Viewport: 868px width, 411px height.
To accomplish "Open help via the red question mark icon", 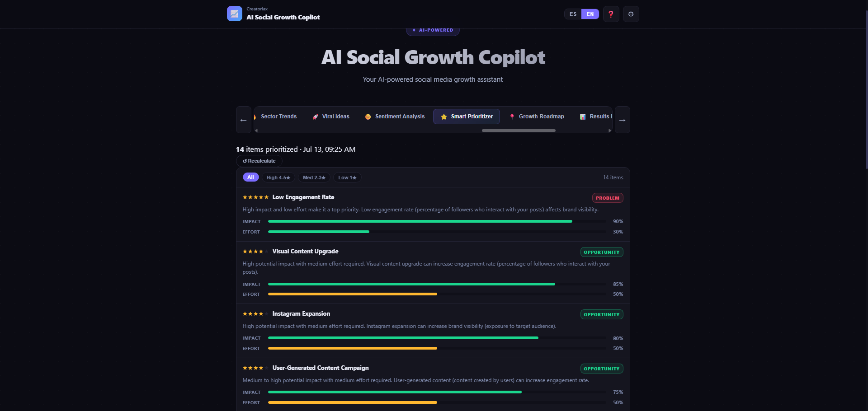I will (611, 14).
